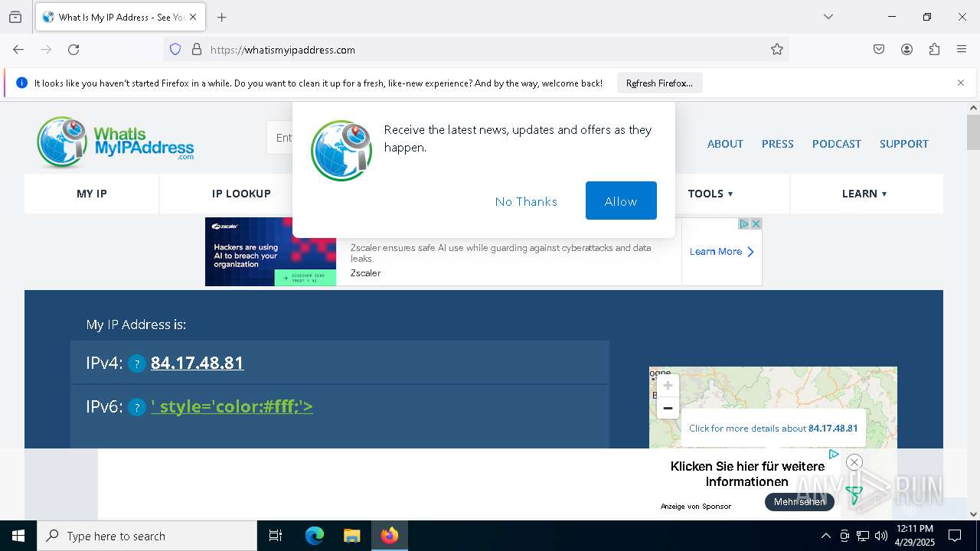The height and width of the screenshot is (551, 980).
Task: Open Extensions puzzle icon
Action: pyautogui.click(x=934, y=50)
